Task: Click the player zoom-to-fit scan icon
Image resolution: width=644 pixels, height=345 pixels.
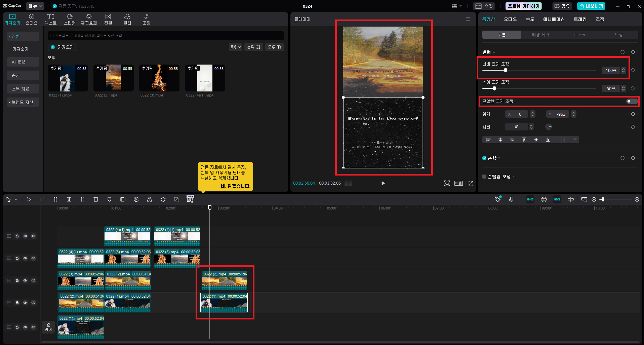Action: 447,183
